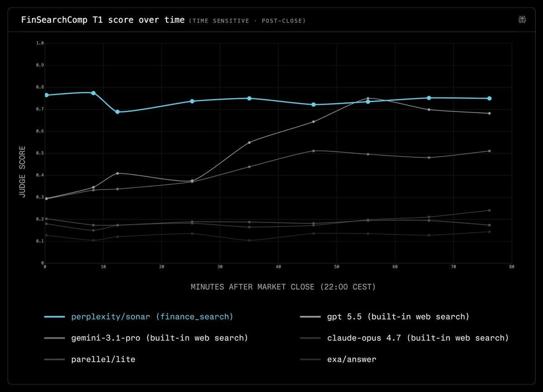
Task: Click the blue data point near 66 minutes
Action: pos(429,98)
